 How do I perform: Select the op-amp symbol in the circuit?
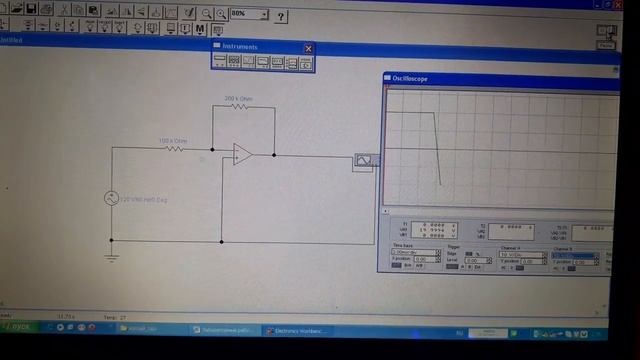242,154
